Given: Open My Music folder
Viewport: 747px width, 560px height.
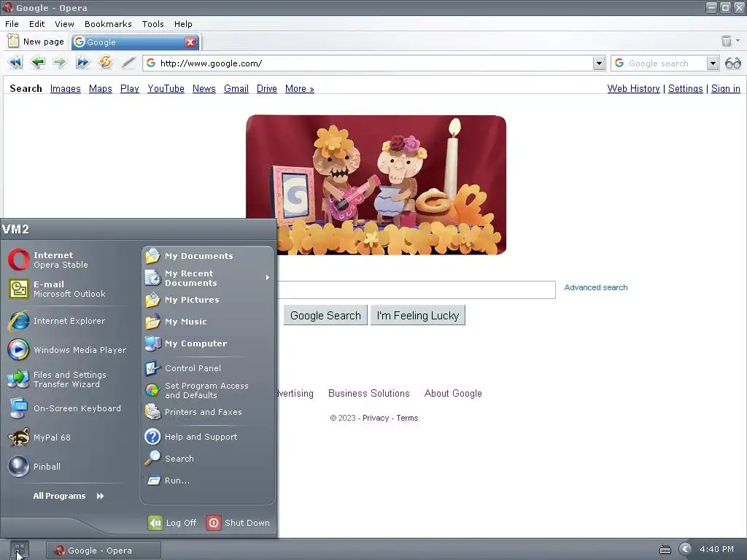Looking at the screenshot, I should [208, 322].
